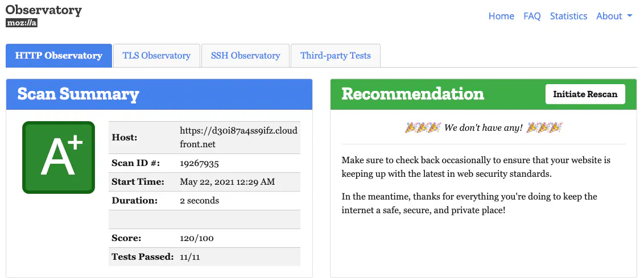Switch to the SSH Observatory tab
The height and width of the screenshot is (278, 644).
coord(245,56)
